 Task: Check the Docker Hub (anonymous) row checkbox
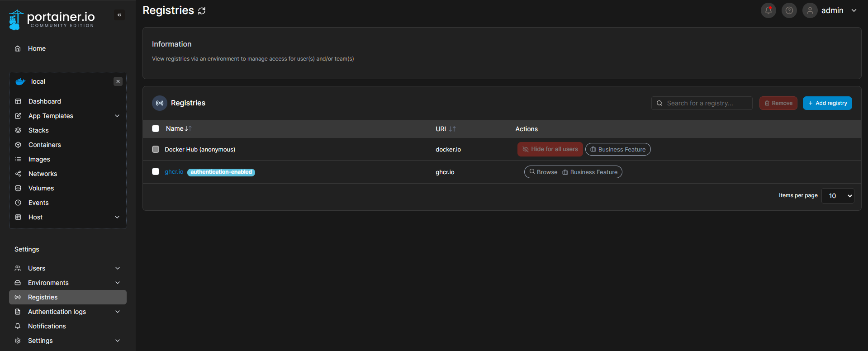pos(156,149)
